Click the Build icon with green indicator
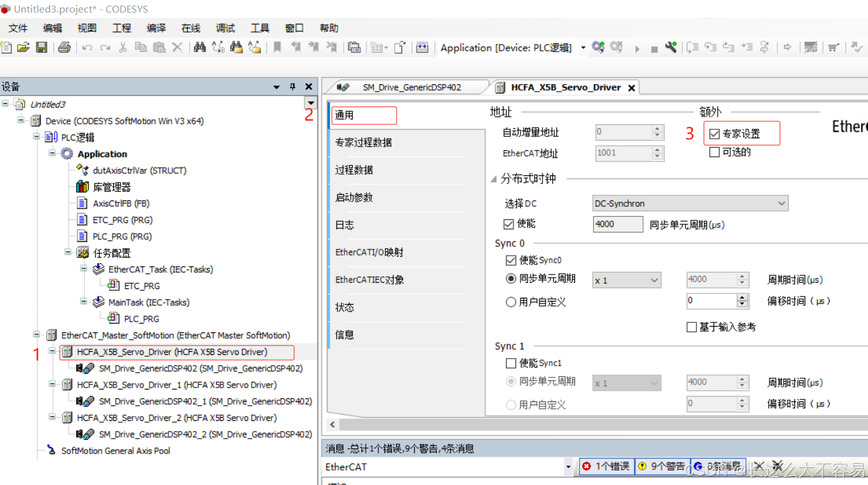The image size is (868, 485). coord(671,47)
